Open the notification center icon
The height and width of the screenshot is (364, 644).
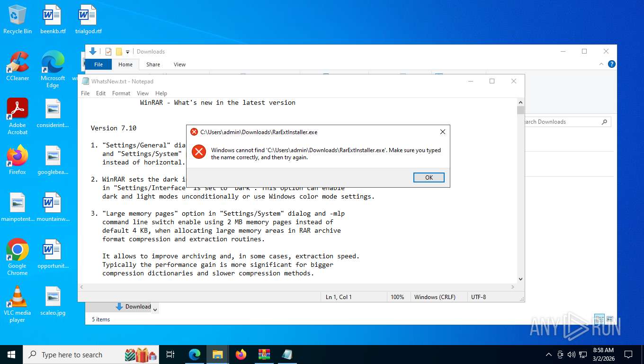(x=628, y=355)
